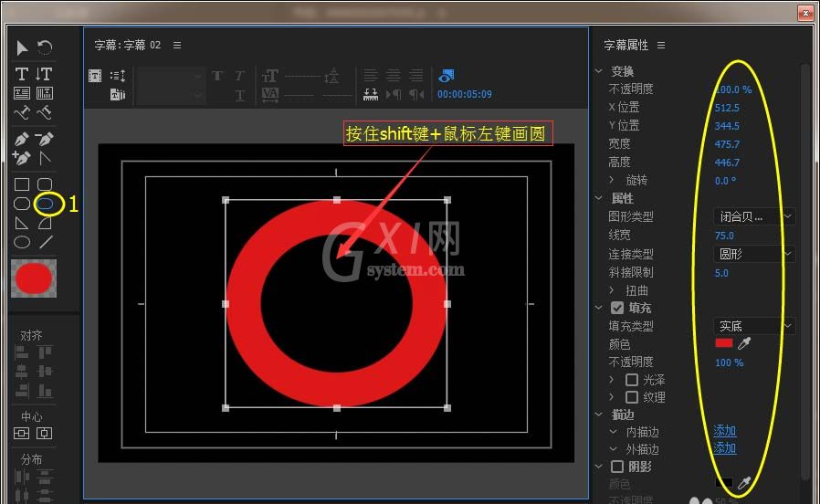Select the Wedge triangle tool
The height and width of the screenshot is (504, 820).
21,224
